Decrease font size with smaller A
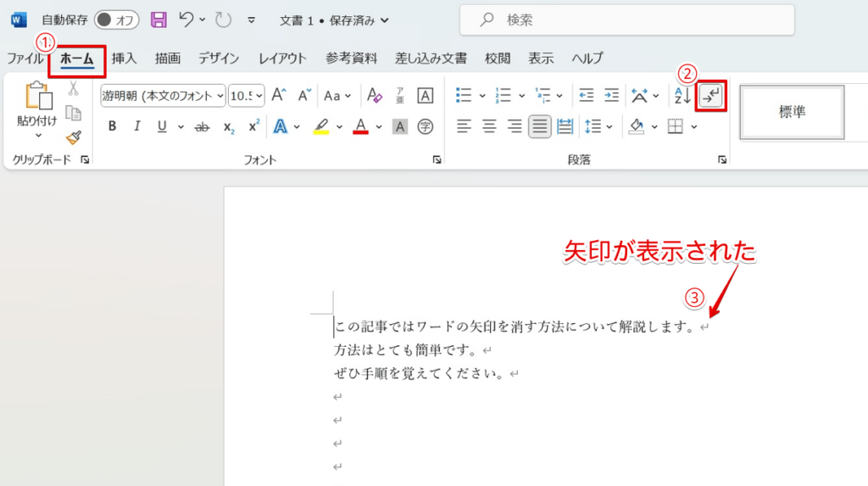Screen dimensions: 868x486 (x=304, y=95)
